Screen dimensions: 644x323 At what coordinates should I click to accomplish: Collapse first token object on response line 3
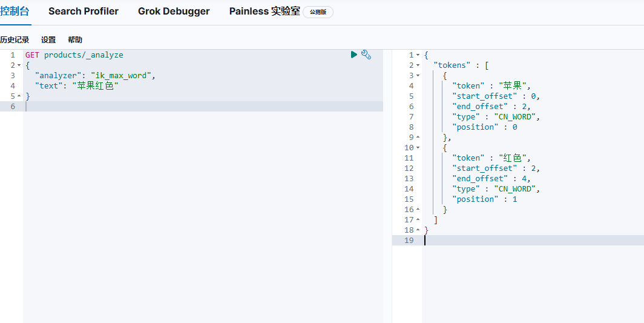(418, 76)
